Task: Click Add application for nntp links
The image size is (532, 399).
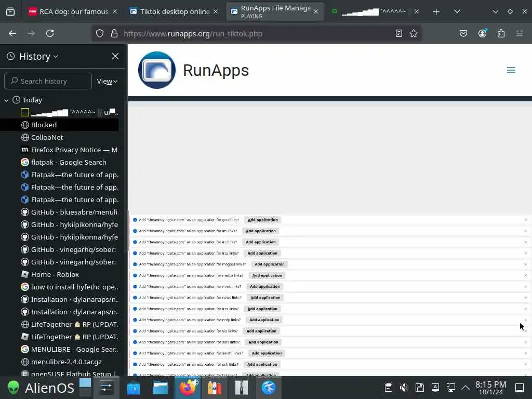Action: click(x=264, y=320)
